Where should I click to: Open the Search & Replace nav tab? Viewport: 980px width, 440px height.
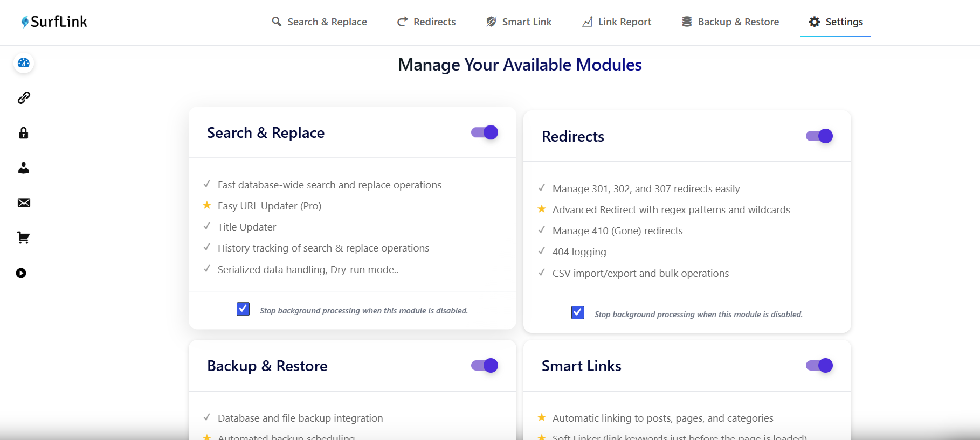(x=319, y=22)
